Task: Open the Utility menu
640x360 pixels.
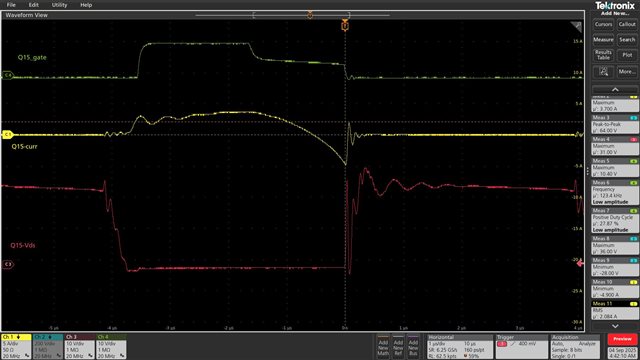Action: coord(59,5)
